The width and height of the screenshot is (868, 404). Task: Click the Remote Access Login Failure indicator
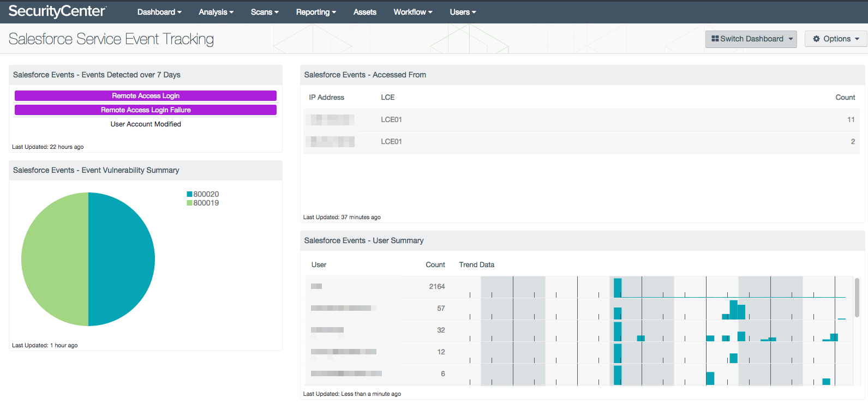[x=146, y=110]
